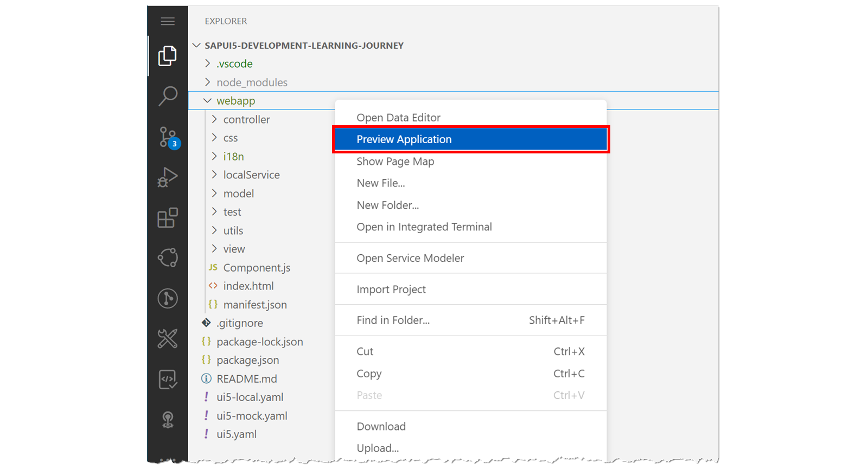Image resolution: width=868 pixels, height=470 pixels.
Task: Choose Download from the context menu
Action: pos(470,427)
